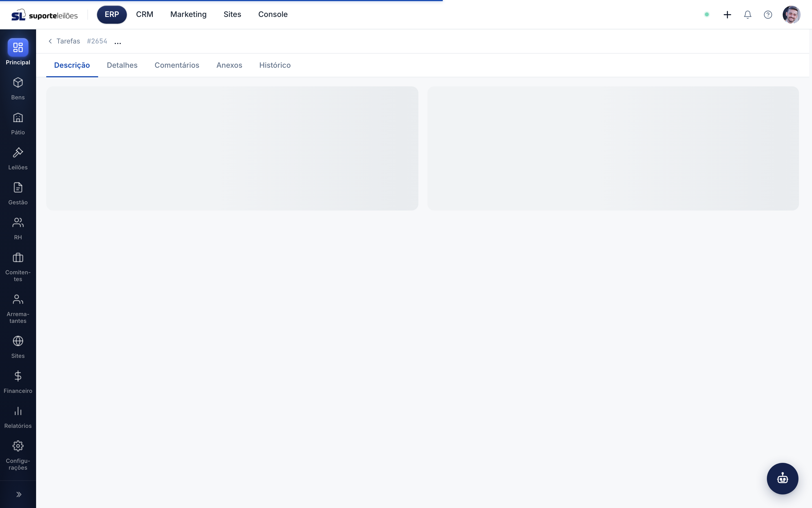This screenshot has height=508, width=812.
Task: Open Relatórios bar chart icon
Action: [18, 411]
